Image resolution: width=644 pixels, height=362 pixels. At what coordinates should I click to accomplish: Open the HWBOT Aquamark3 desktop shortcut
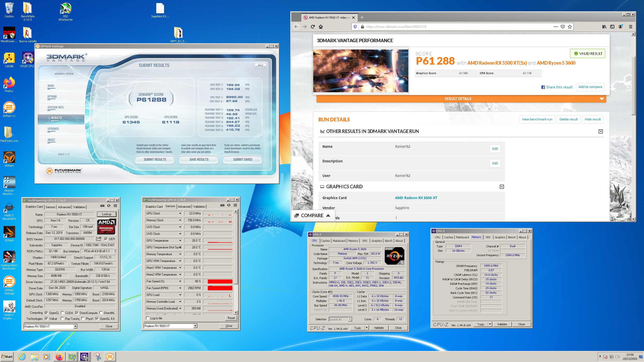pos(9,211)
